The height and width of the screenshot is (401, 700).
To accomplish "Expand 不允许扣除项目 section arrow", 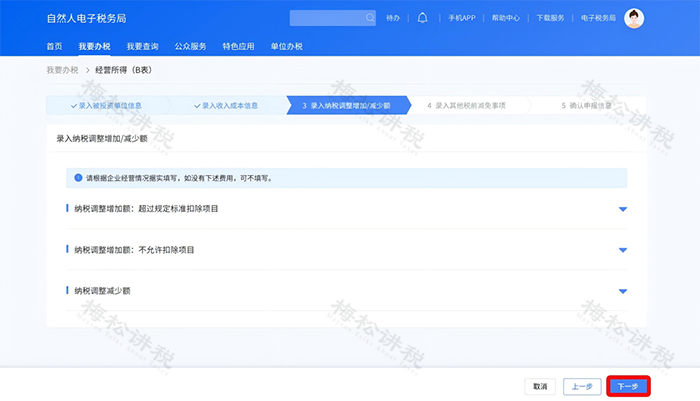I will (x=622, y=250).
